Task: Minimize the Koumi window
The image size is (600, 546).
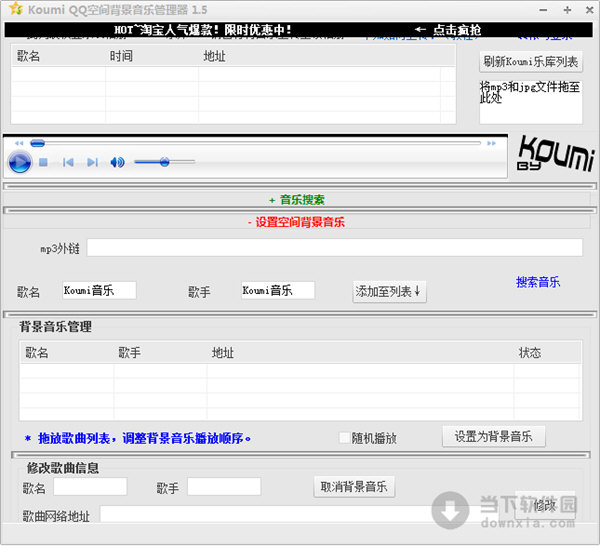Action: tap(543, 10)
